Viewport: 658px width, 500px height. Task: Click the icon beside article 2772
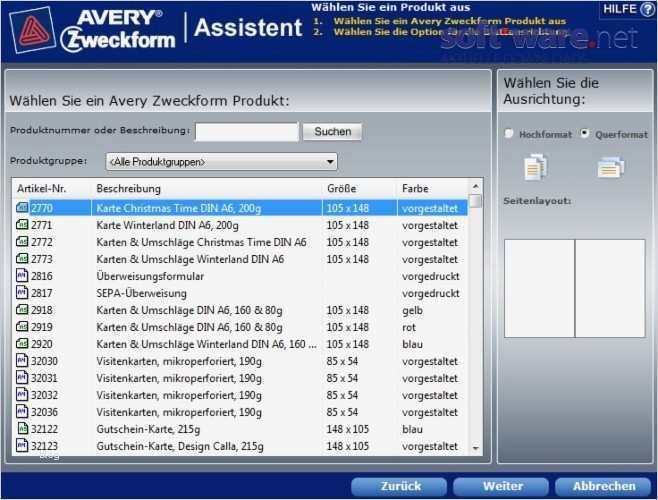click(22, 242)
